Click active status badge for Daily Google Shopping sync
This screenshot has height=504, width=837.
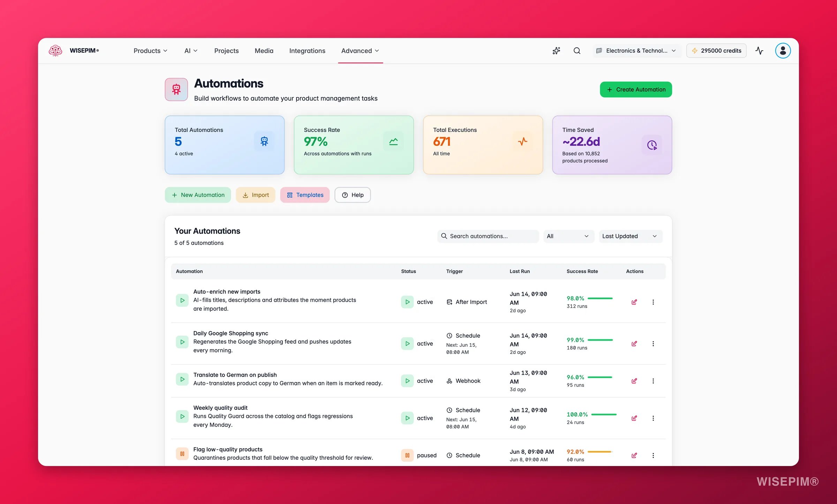pyautogui.click(x=417, y=344)
